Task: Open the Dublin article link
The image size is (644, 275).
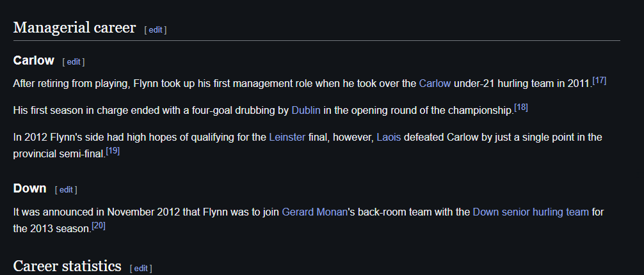Action: coord(306,111)
